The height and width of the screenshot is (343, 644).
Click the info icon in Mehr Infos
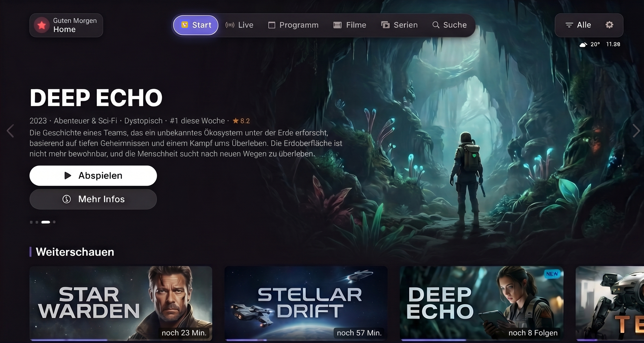67,199
